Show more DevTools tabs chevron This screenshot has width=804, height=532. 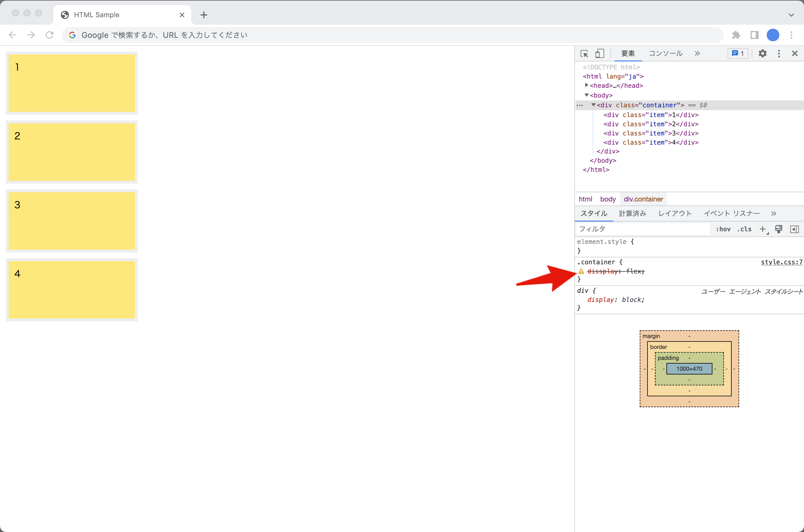tap(697, 53)
